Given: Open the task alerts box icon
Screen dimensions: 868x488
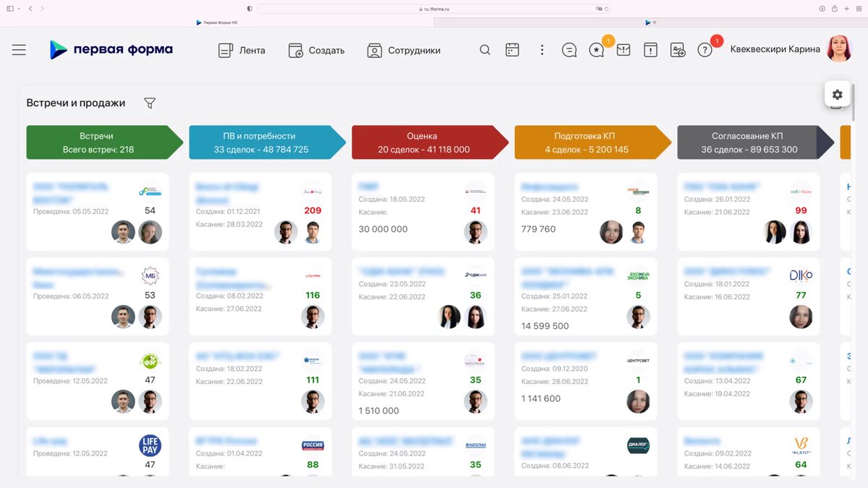Looking at the screenshot, I should tap(650, 50).
